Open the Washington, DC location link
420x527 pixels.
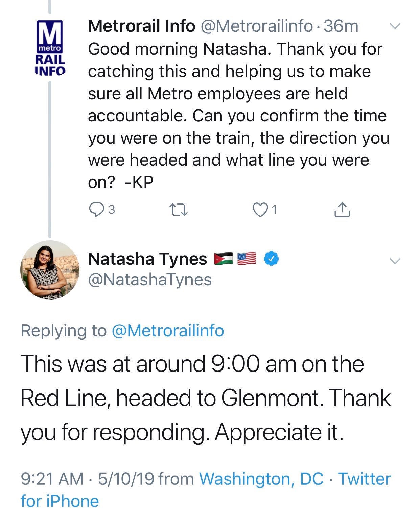[261, 479]
